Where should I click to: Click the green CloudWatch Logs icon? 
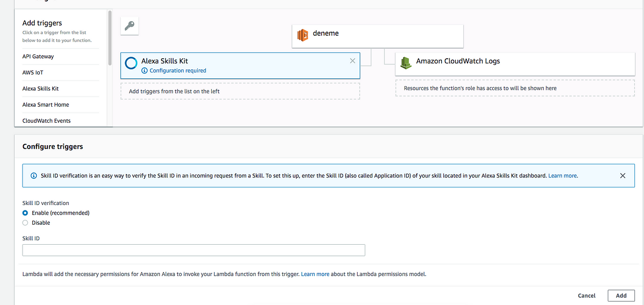coord(406,63)
